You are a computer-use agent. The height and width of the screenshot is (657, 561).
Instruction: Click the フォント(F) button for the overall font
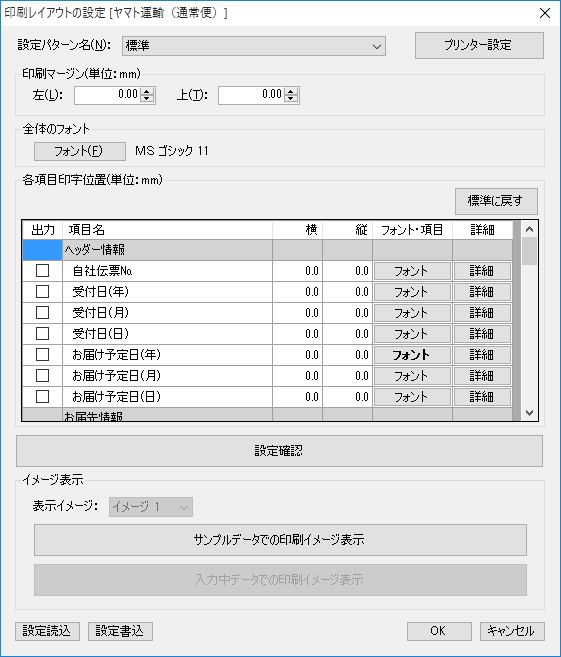[80, 151]
